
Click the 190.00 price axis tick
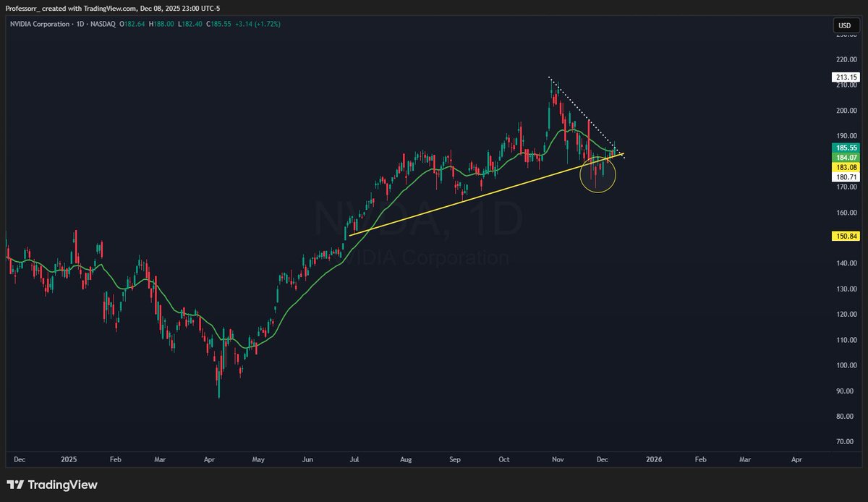[846, 136]
